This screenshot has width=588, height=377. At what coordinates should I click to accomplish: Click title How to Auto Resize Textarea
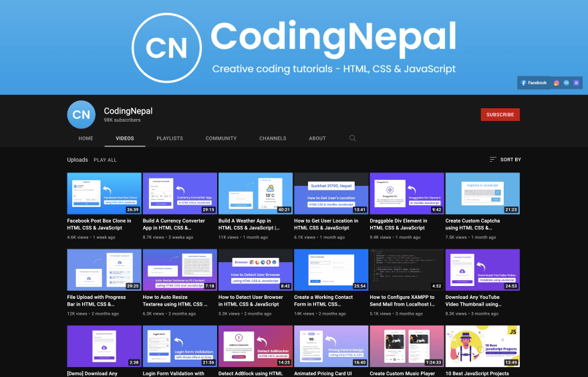pyautogui.click(x=175, y=301)
